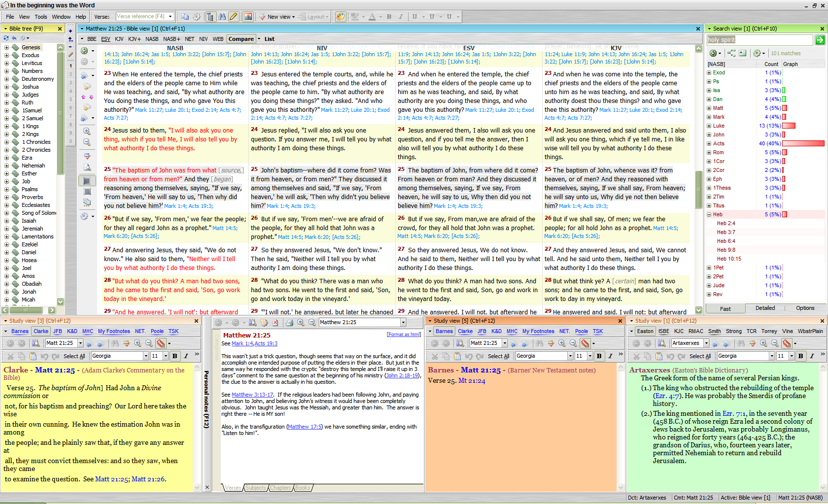Click the printer icon in personal notes toolbar

coord(289,323)
